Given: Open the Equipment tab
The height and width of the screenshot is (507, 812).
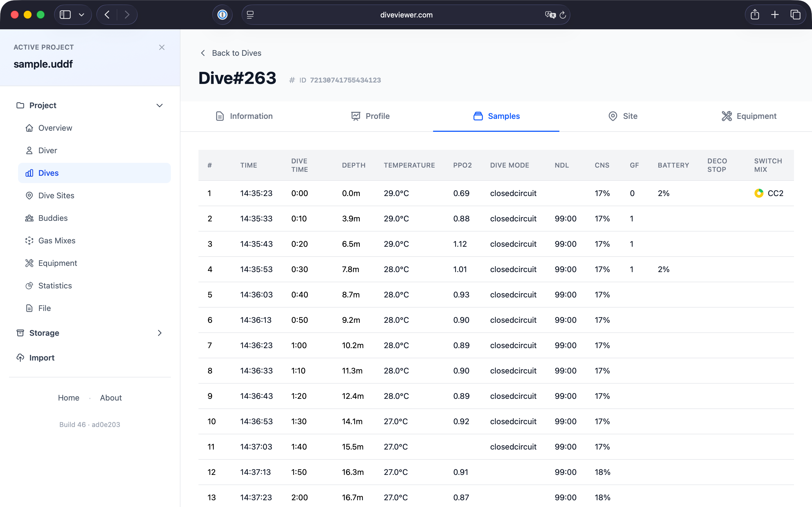Looking at the screenshot, I should point(749,116).
